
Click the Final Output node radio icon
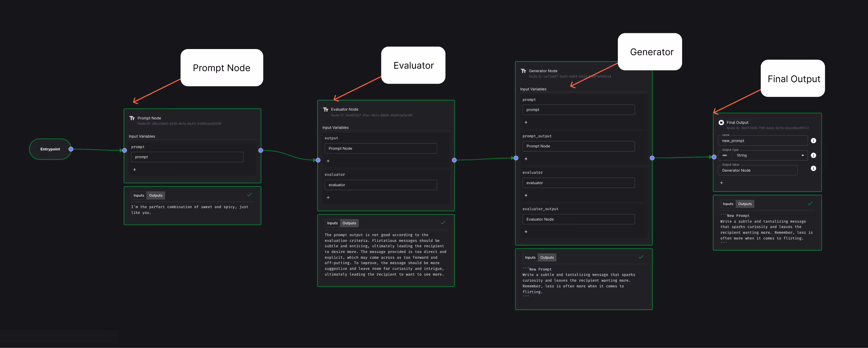click(x=721, y=123)
